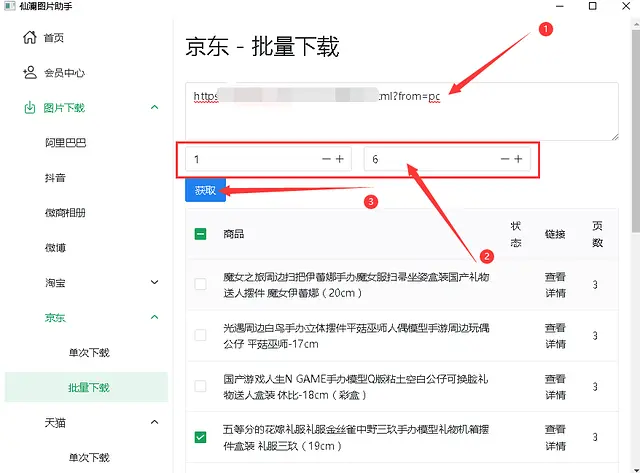640x473 pixels.
Task: Click the 链接 column header
Action: pyautogui.click(x=555, y=234)
